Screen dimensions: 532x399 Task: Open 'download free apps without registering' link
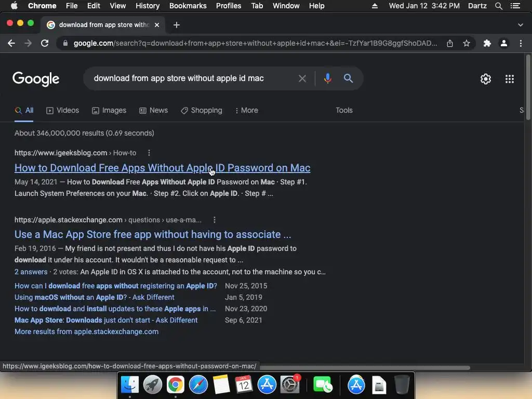point(116,286)
